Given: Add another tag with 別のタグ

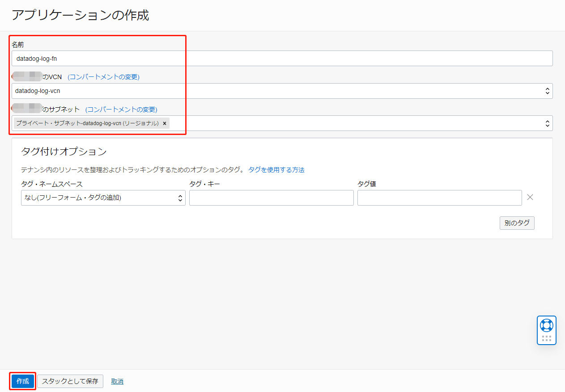Looking at the screenshot, I should 517,223.
